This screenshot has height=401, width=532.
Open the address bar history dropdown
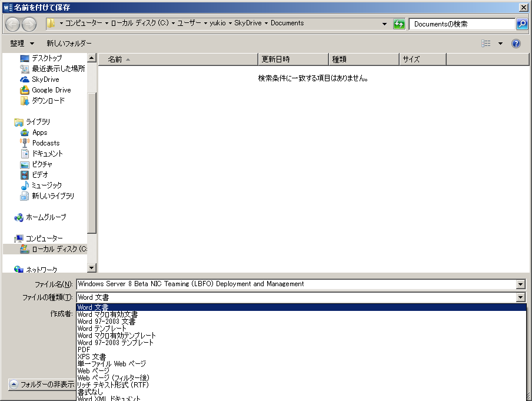(x=385, y=24)
